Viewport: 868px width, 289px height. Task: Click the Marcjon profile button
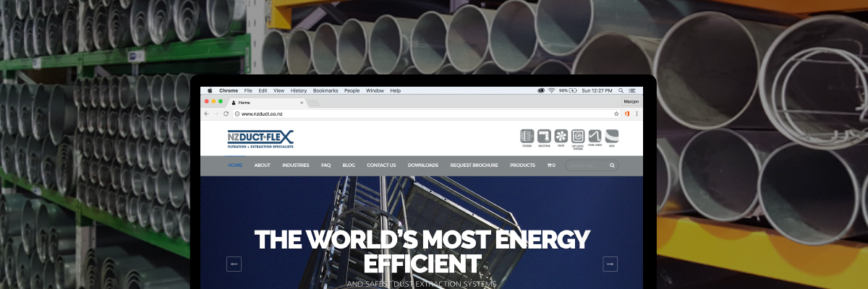630,102
